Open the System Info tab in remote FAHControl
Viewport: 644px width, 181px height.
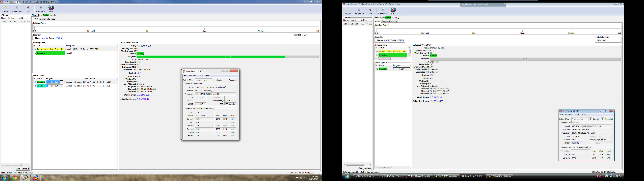(x=387, y=21)
